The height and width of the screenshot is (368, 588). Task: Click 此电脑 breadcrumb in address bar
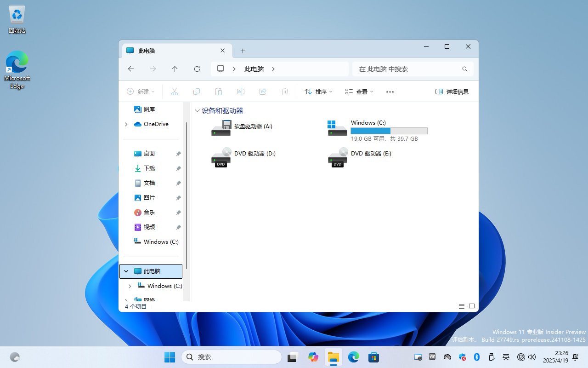coord(254,69)
